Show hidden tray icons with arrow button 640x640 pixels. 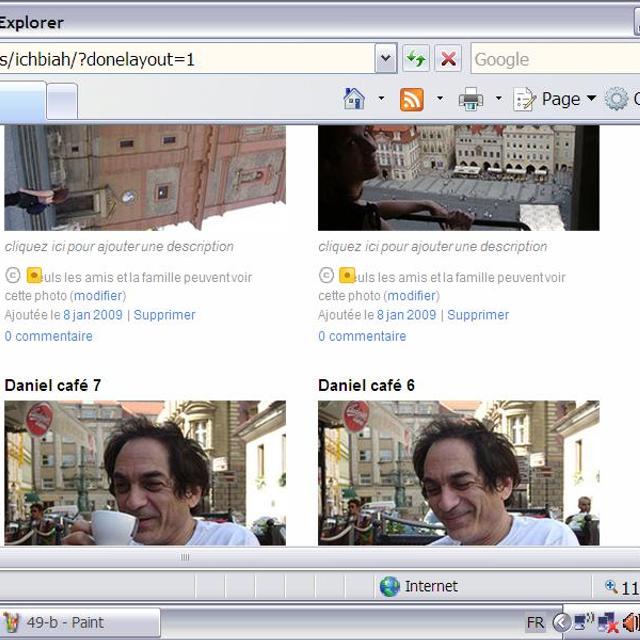click(562, 623)
